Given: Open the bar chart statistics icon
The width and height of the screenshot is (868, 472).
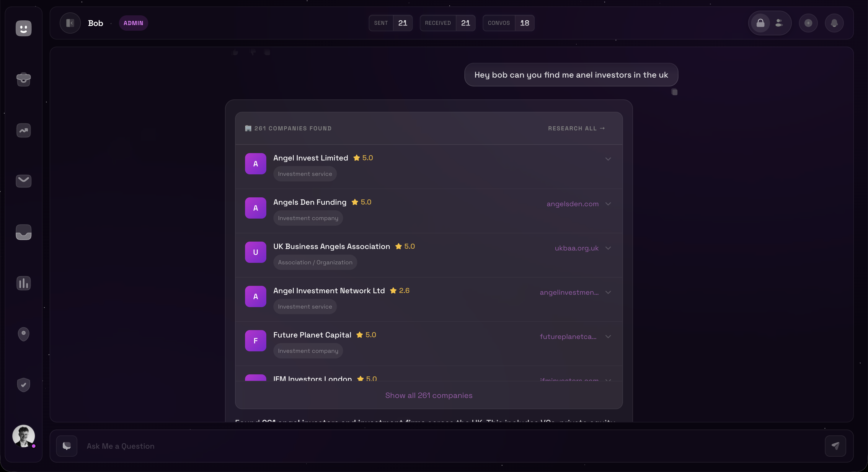Looking at the screenshot, I should click(x=23, y=283).
